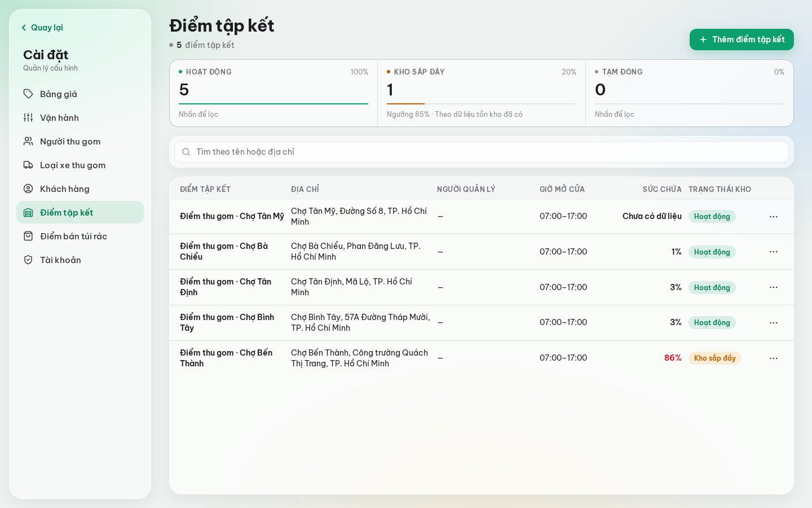Screen dimensions: 812x508
Task: Toggle the Kho sắp đầy filter card
Action: (x=482, y=93)
